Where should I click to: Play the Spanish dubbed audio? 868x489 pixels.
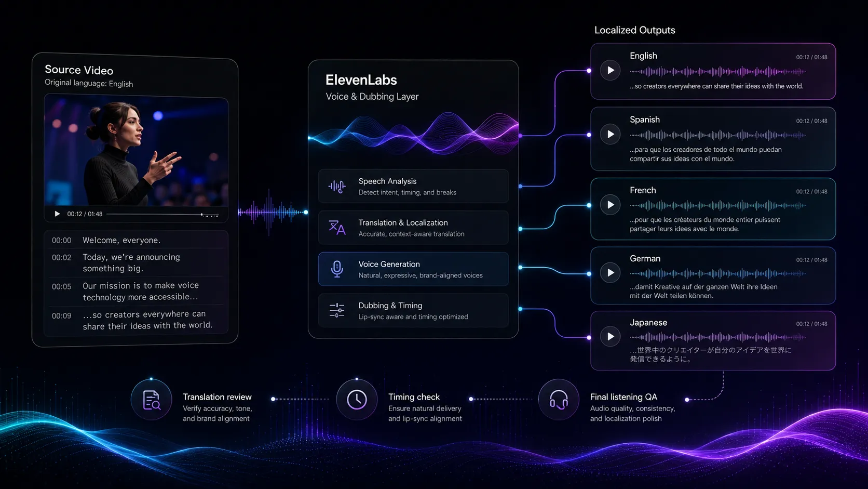(611, 135)
